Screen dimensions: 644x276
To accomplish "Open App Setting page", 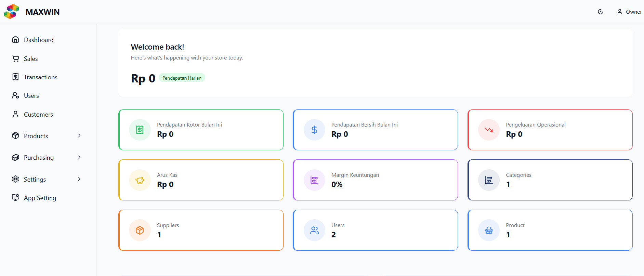I will tap(40, 198).
